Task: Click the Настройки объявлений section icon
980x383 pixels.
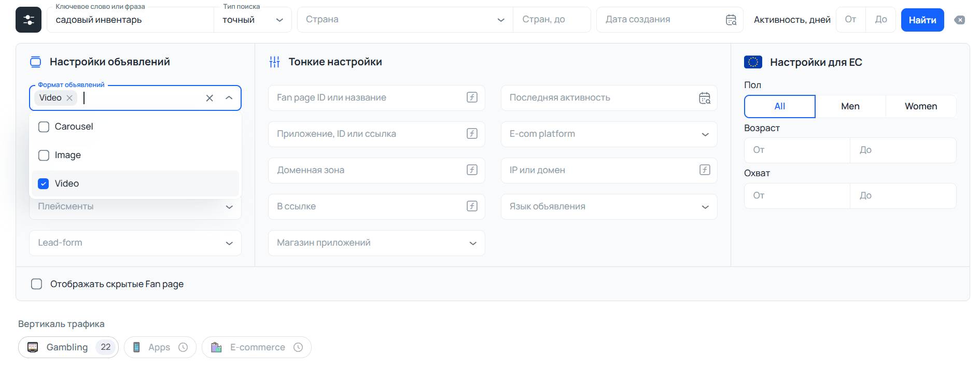Action: (35, 62)
